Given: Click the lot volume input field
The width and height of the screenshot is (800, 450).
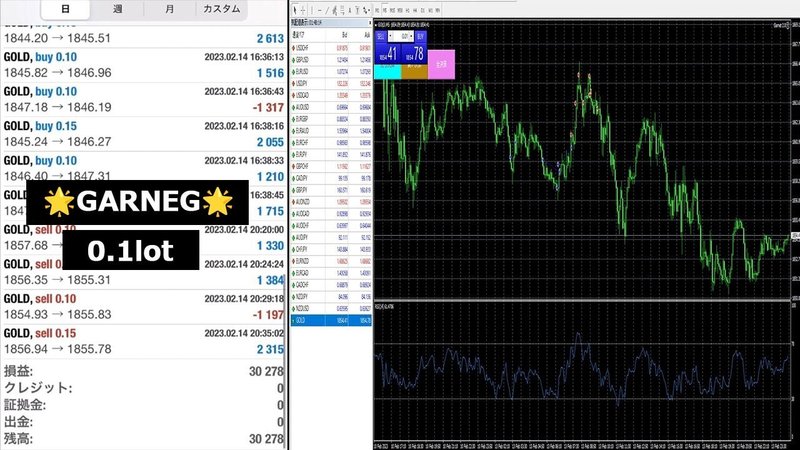Looking at the screenshot, I should coord(401,36).
